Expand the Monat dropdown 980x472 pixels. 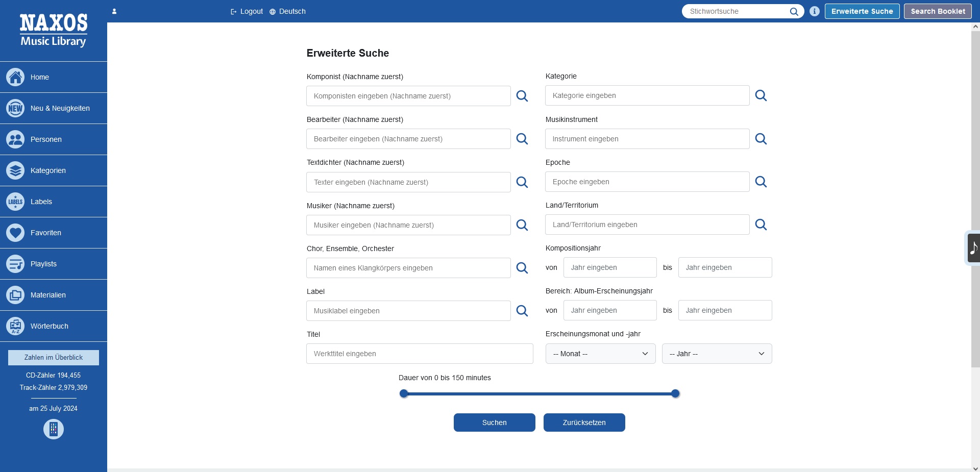(x=600, y=354)
